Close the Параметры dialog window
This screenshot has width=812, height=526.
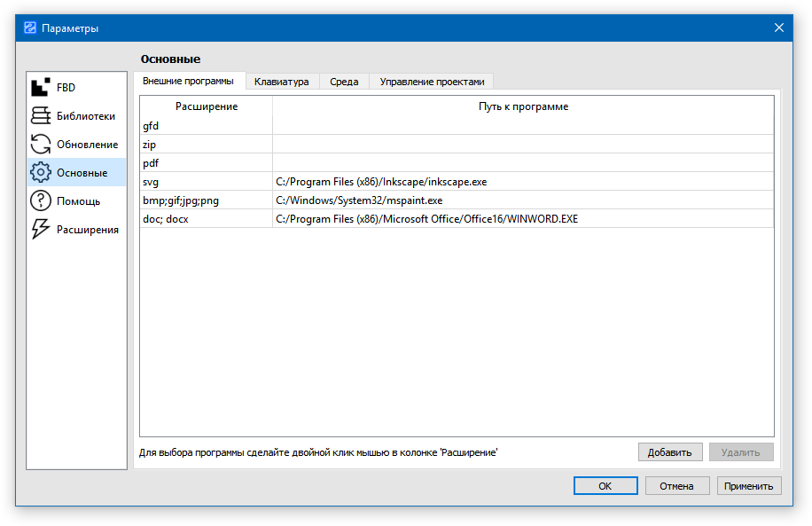(x=779, y=27)
